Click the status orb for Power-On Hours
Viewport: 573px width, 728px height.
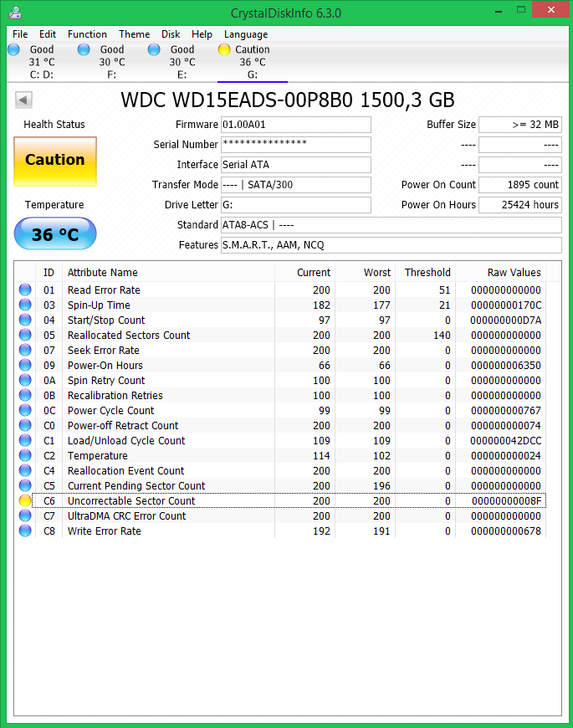tap(25, 365)
